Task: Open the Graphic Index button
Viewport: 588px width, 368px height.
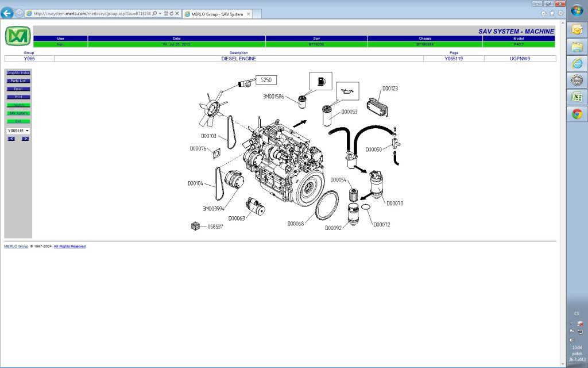Action: pos(18,73)
